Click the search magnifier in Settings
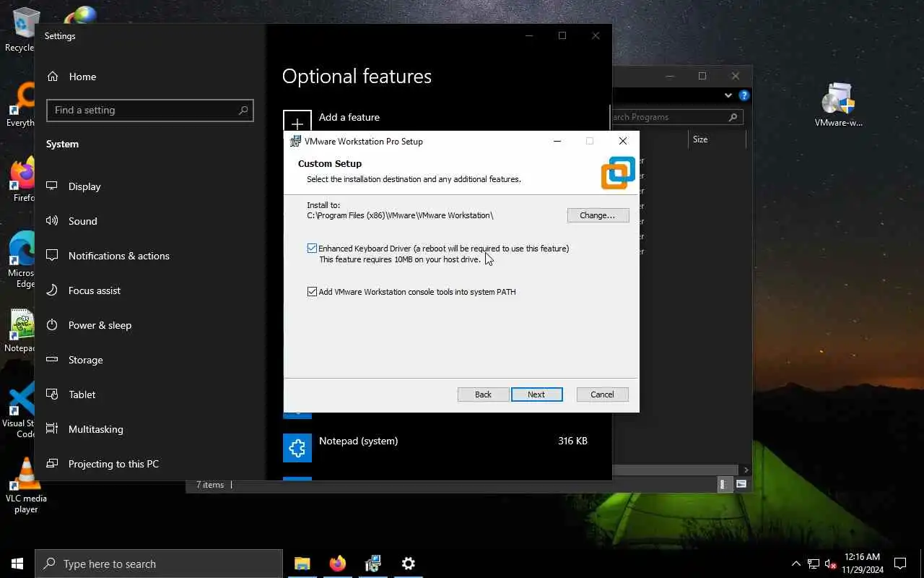Image resolution: width=924 pixels, height=578 pixels. [243, 110]
